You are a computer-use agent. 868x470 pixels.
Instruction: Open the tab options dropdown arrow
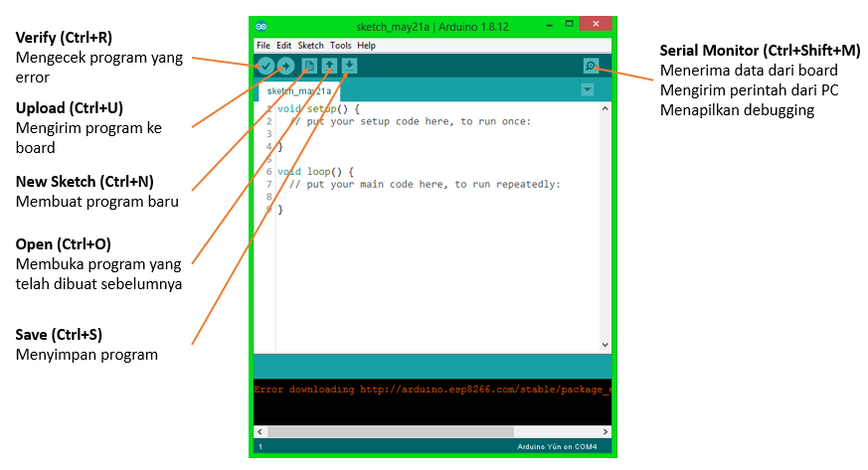(x=588, y=89)
